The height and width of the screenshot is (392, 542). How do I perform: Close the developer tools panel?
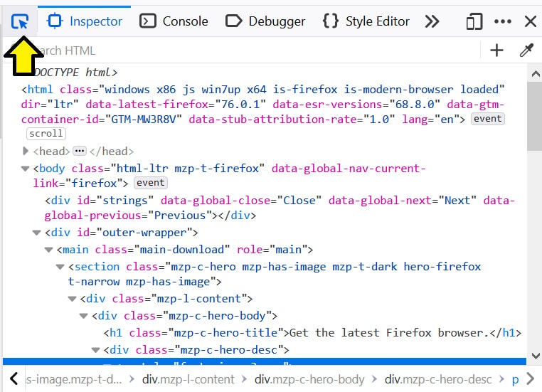pos(530,21)
